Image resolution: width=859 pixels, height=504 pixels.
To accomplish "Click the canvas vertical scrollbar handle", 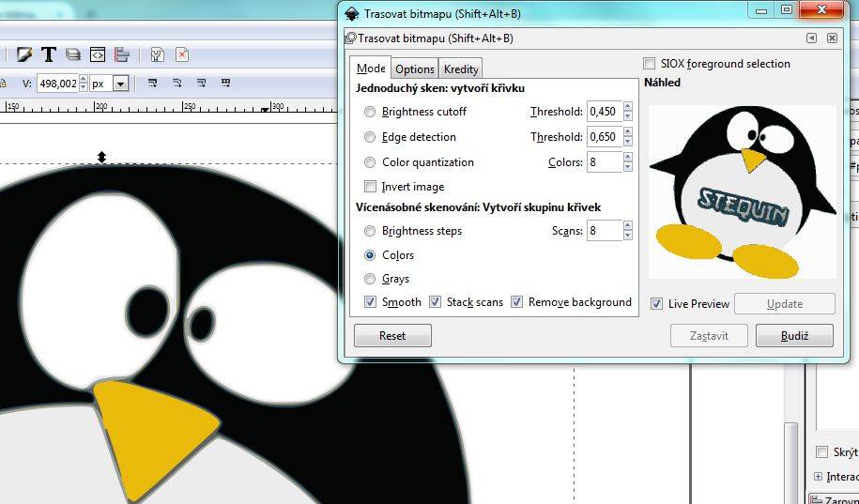I will pyautogui.click(x=790, y=463).
